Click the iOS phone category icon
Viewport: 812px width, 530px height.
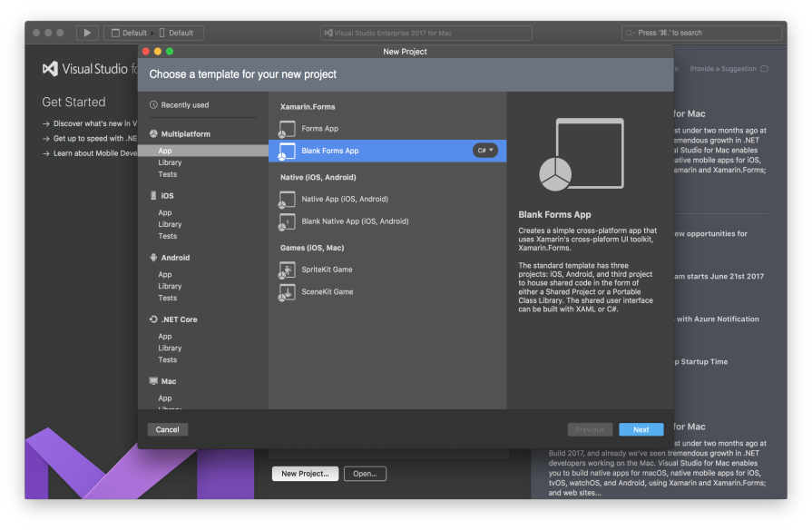point(153,195)
